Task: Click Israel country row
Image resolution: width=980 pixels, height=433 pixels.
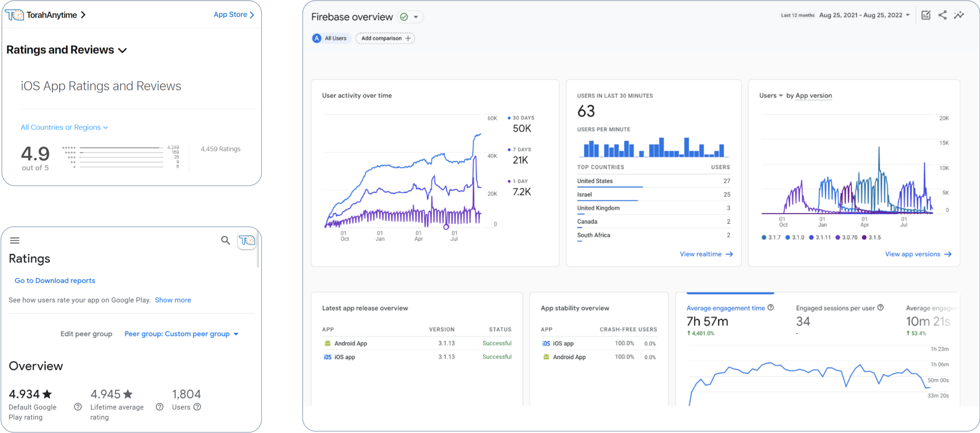Action: (653, 195)
